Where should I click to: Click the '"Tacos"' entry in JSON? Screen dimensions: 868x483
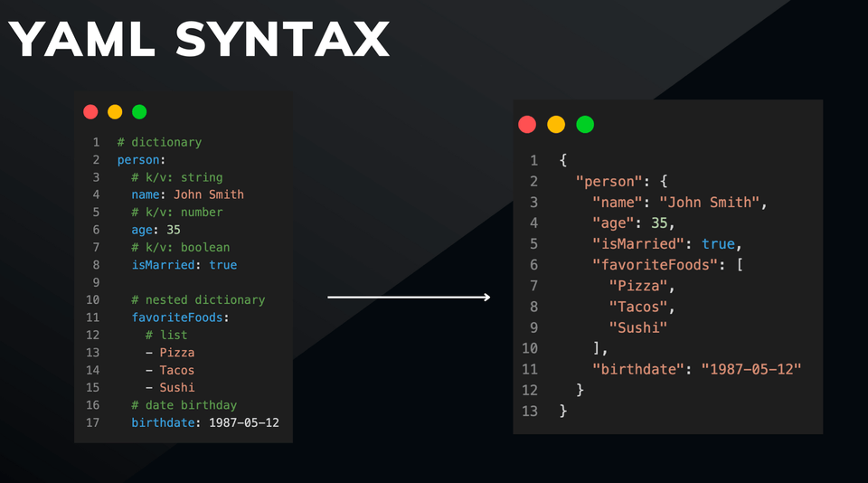pos(637,307)
